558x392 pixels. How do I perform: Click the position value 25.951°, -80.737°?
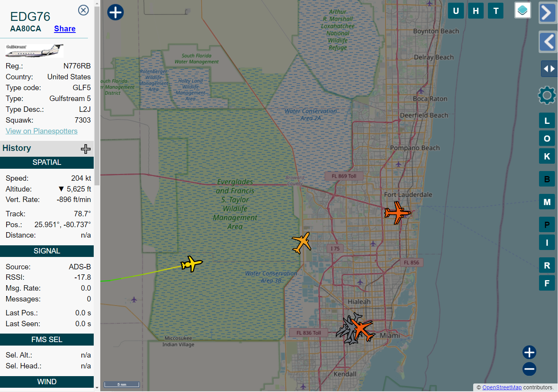click(63, 225)
